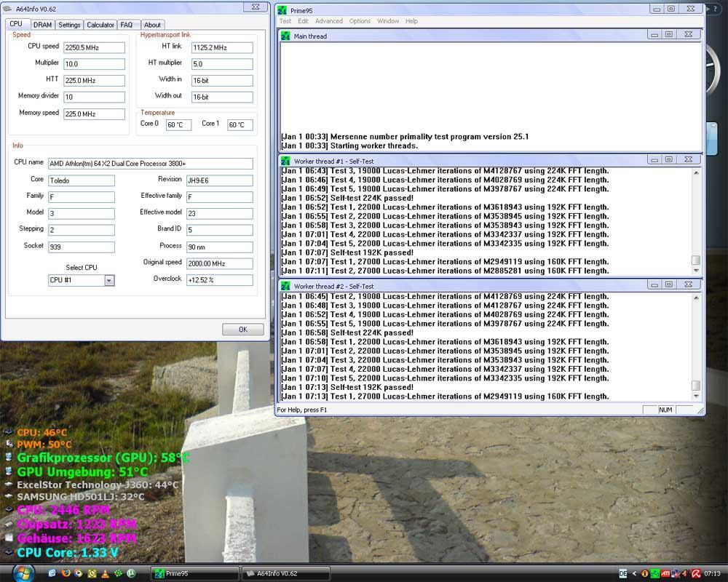
Task: Click the Main thread window icon
Action: click(x=285, y=36)
